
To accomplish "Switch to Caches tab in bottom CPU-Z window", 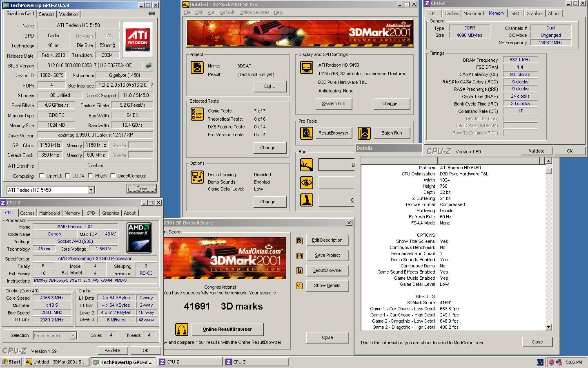I will (27, 213).
